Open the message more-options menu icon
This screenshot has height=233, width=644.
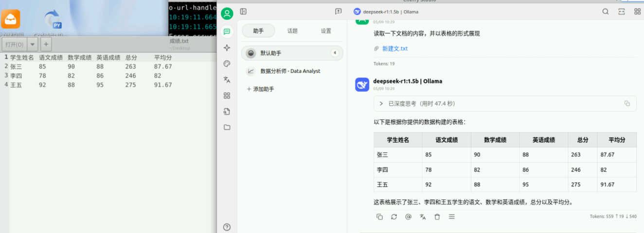click(452, 217)
